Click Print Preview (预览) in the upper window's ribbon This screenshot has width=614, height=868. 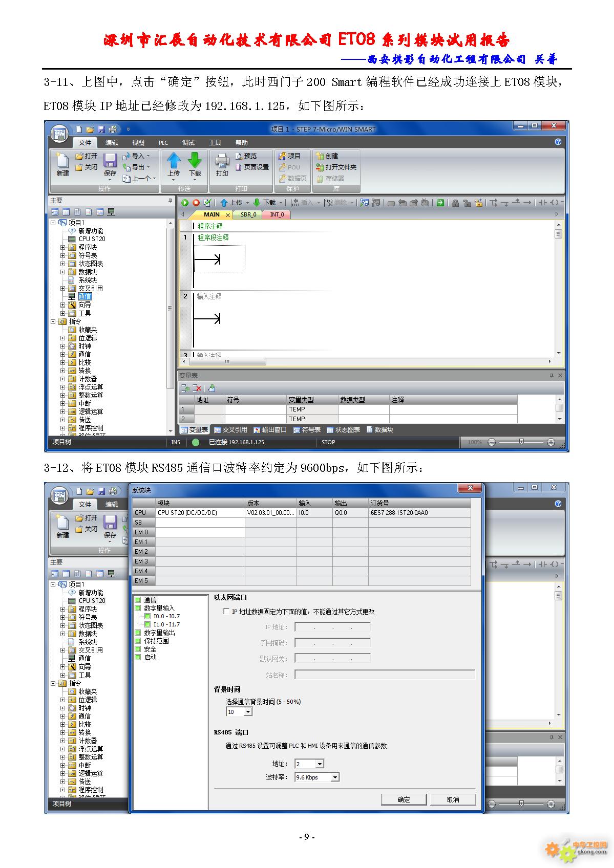pos(246,156)
